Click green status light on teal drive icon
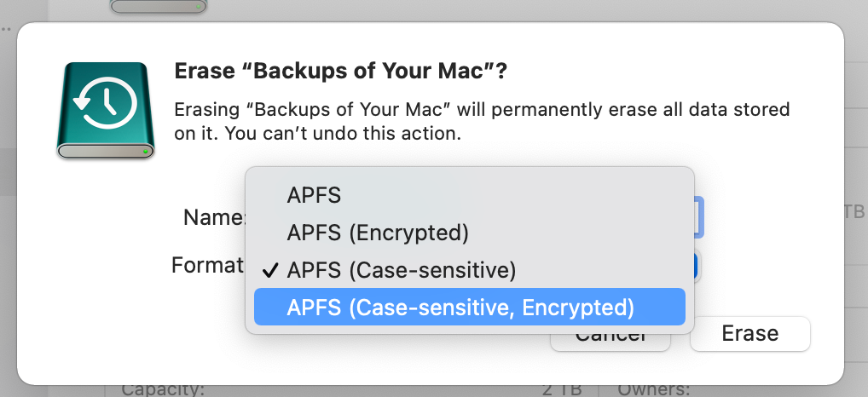 (x=146, y=151)
